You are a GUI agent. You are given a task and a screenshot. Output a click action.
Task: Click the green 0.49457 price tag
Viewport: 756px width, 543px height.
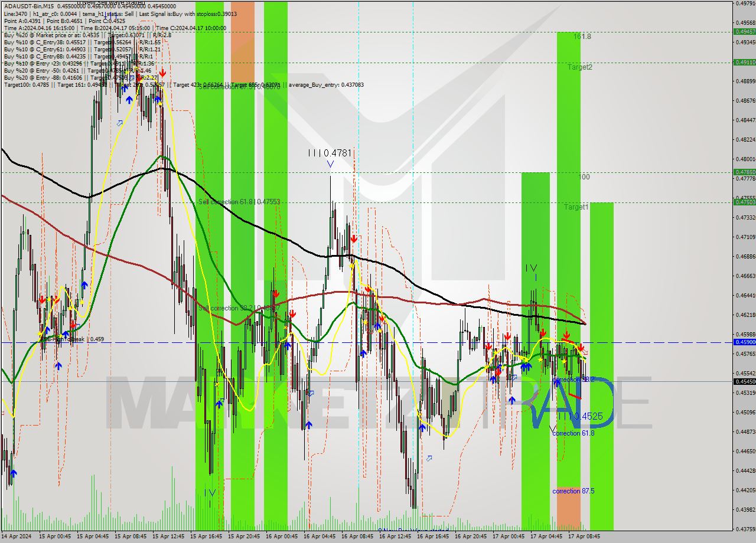pyautogui.click(x=745, y=32)
